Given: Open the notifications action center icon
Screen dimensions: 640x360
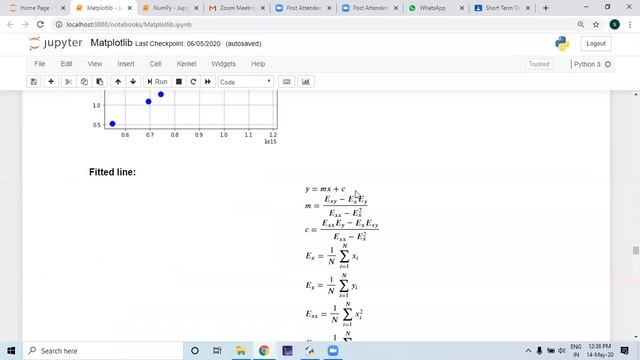Looking at the screenshot, I should click(x=624, y=351).
